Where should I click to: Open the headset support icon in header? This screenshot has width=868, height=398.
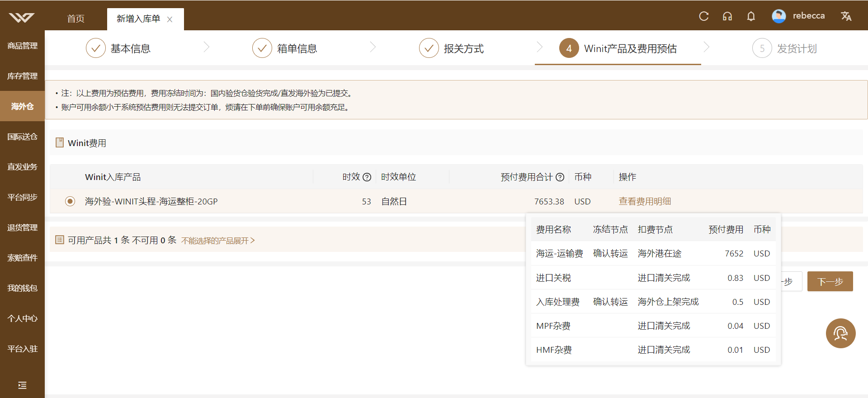coord(727,16)
